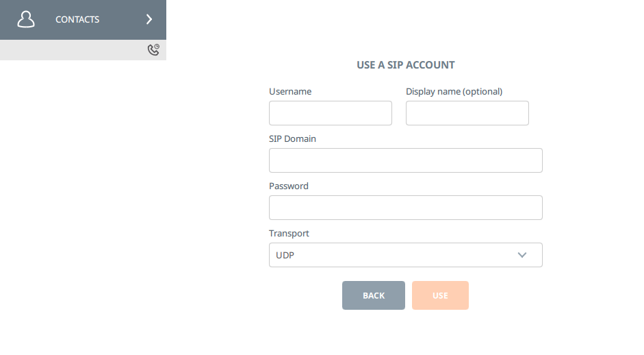
Task: Click the USE A SIP ACCOUNT heading
Action: [x=405, y=65]
